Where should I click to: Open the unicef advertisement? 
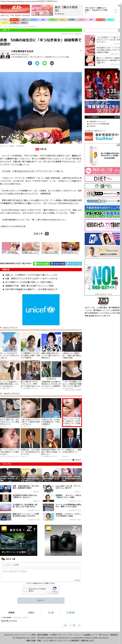click(x=41, y=309)
